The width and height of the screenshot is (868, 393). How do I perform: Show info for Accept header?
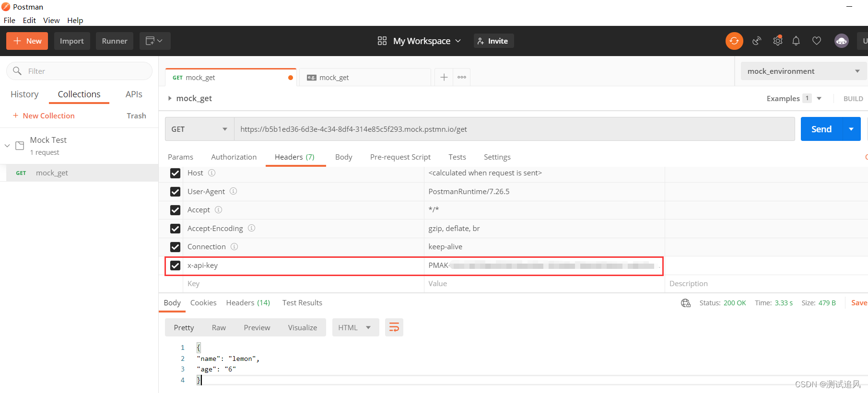click(218, 209)
